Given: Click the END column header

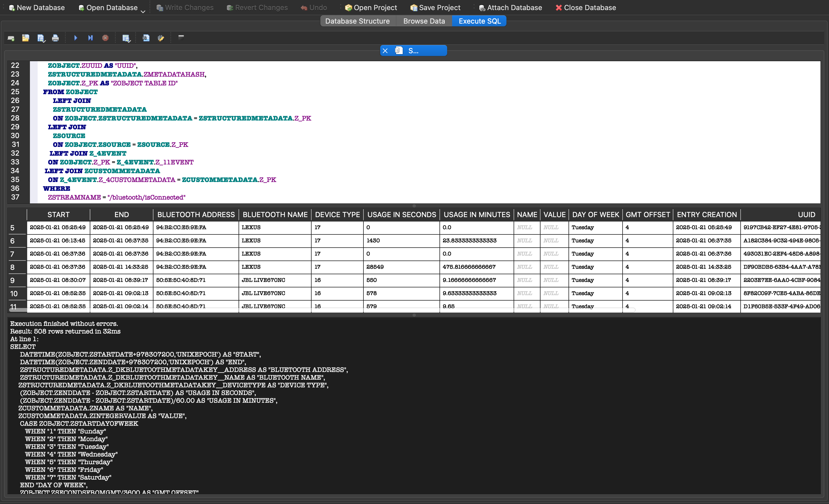Looking at the screenshot, I should (121, 215).
